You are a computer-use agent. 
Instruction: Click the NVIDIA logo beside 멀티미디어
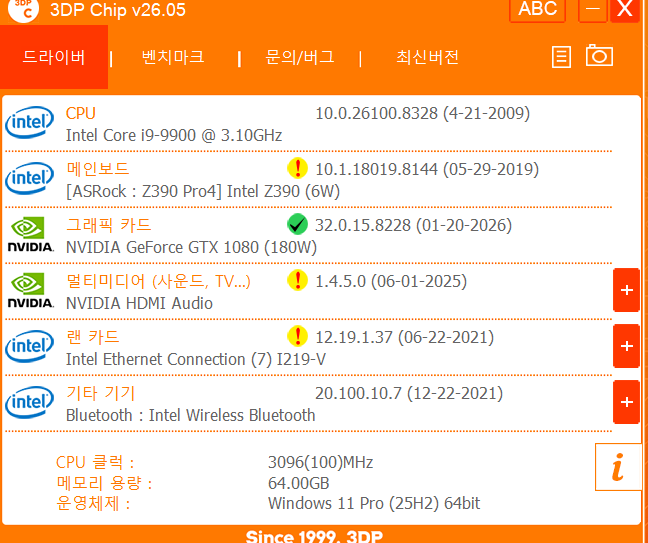click(x=30, y=290)
